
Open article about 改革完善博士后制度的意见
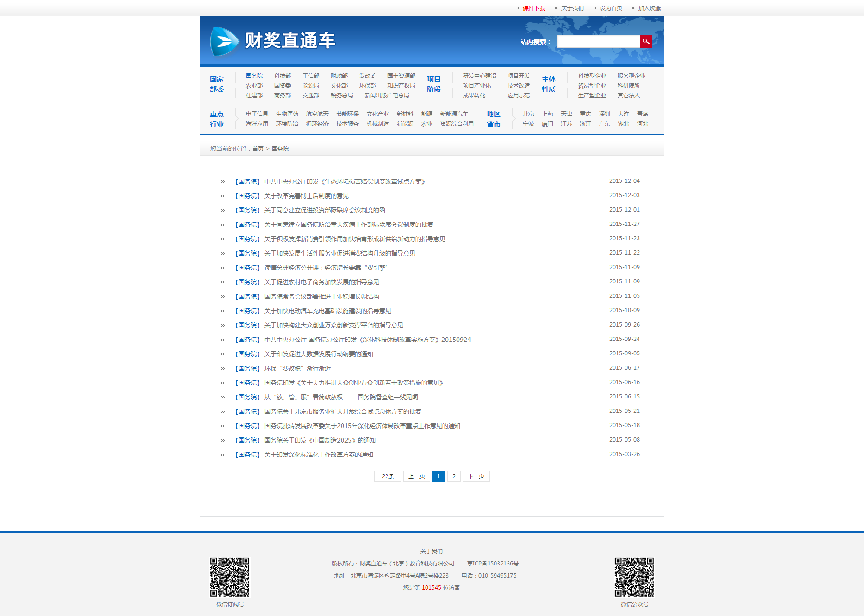click(306, 196)
